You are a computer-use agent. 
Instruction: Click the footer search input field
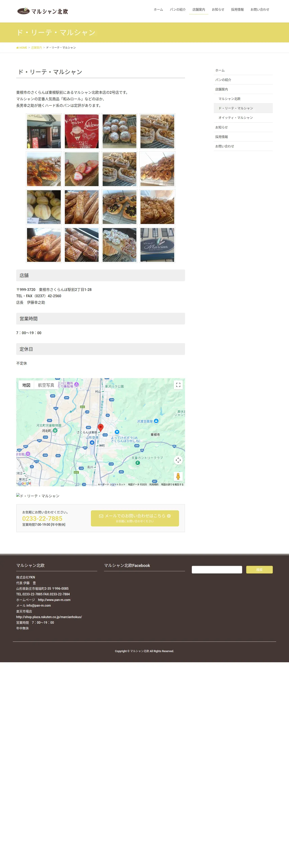217,569
